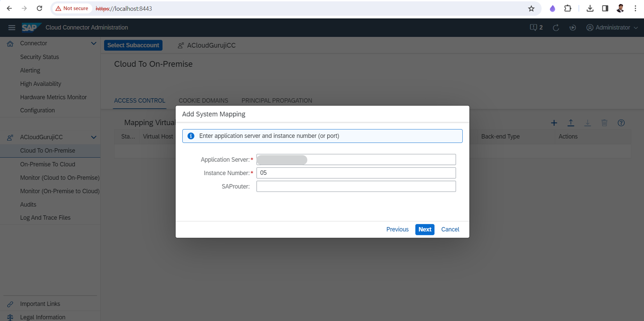Click the restart icon beside refresh in header
Screen dimensions: 644x321
pos(573,28)
